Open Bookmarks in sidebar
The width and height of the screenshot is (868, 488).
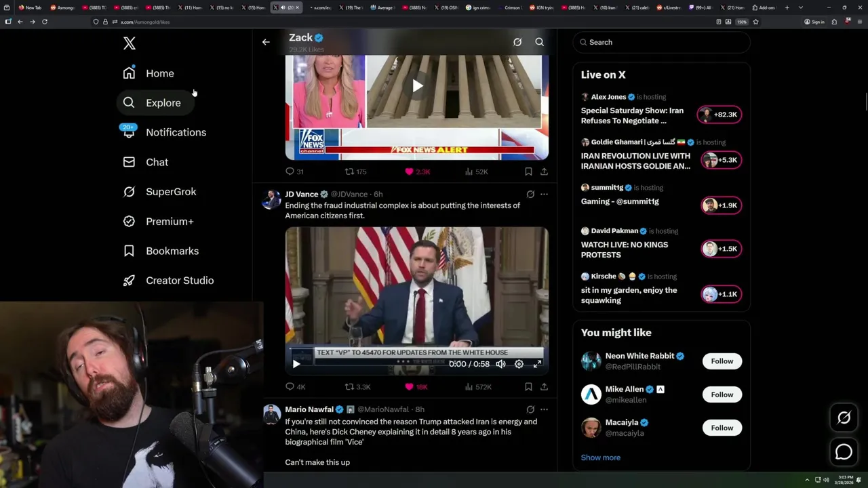(161, 251)
